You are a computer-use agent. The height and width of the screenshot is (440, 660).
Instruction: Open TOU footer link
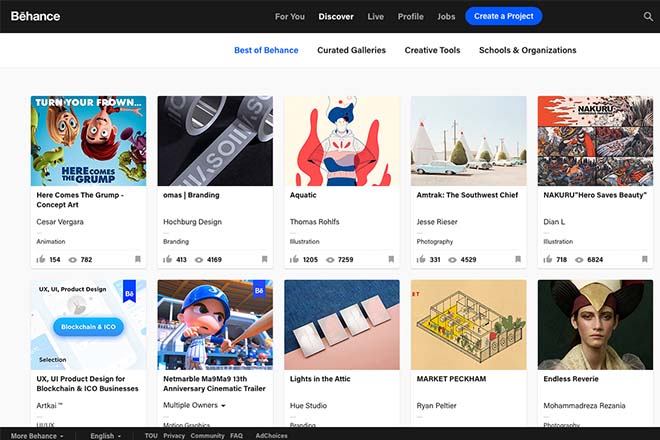151,436
